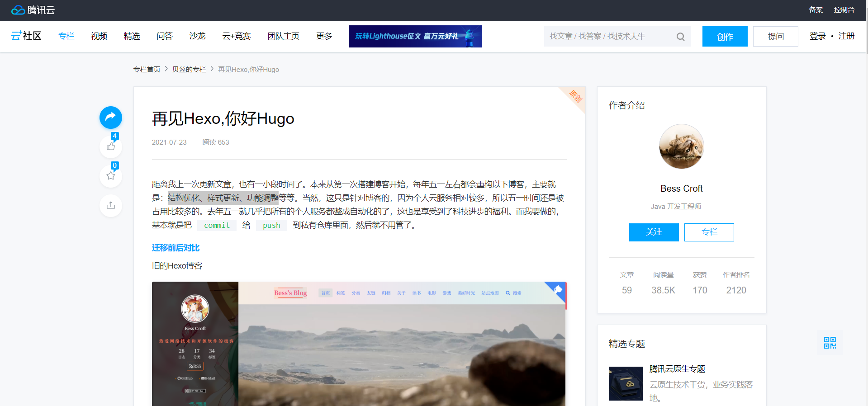The image size is (868, 406).
Task: Select the 云+竞赛 navigation tab
Action: click(237, 36)
